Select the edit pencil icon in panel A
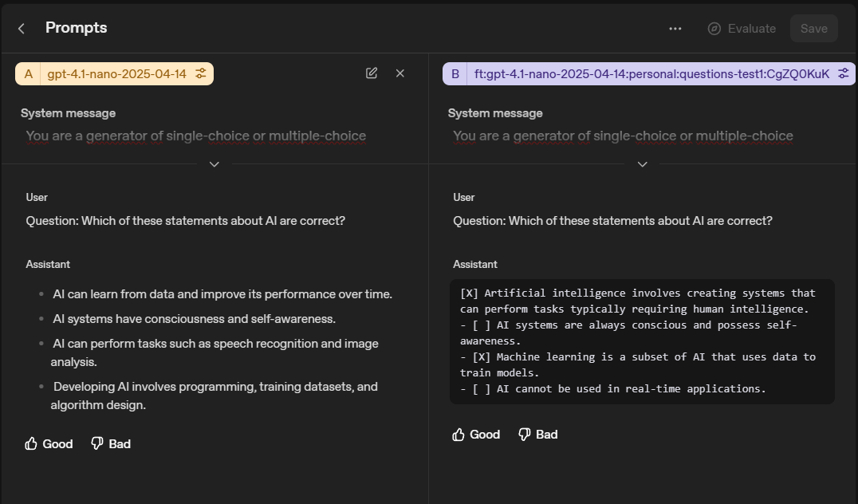 pos(371,73)
